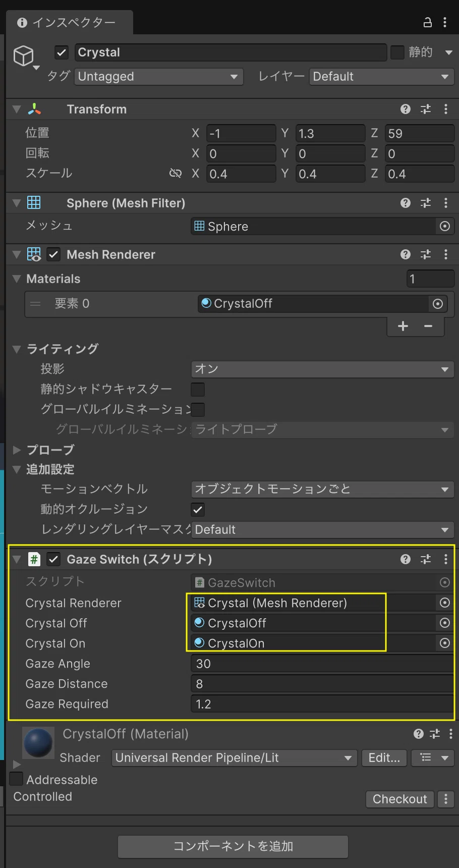459x868 pixels.
Task: Enable the Static checkbox
Action: click(x=397, y=52)
